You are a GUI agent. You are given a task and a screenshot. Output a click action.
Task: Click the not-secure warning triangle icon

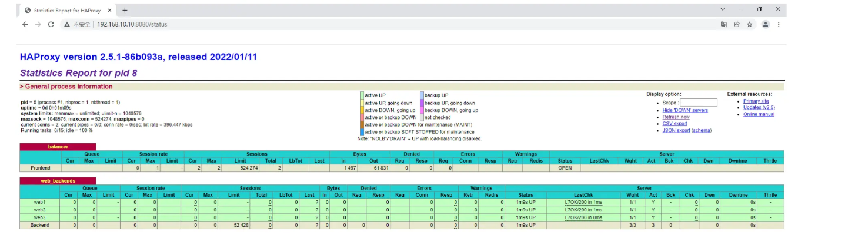[x=67, y=24]
